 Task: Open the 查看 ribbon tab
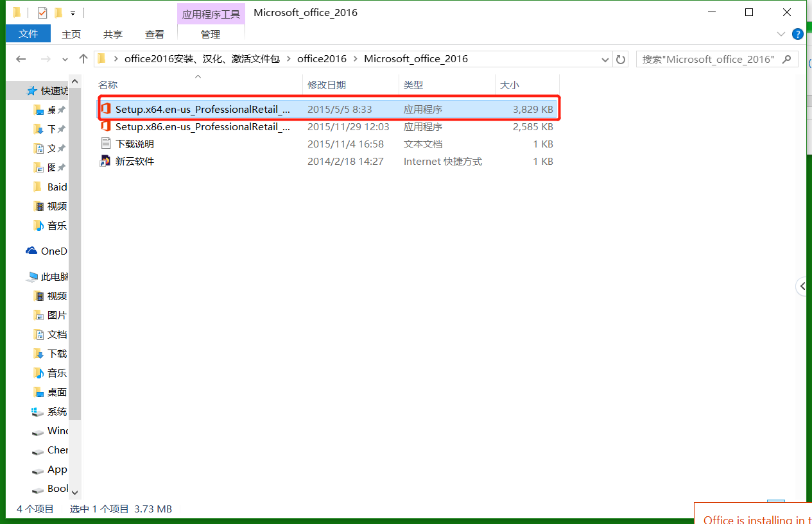click(155, 34)
